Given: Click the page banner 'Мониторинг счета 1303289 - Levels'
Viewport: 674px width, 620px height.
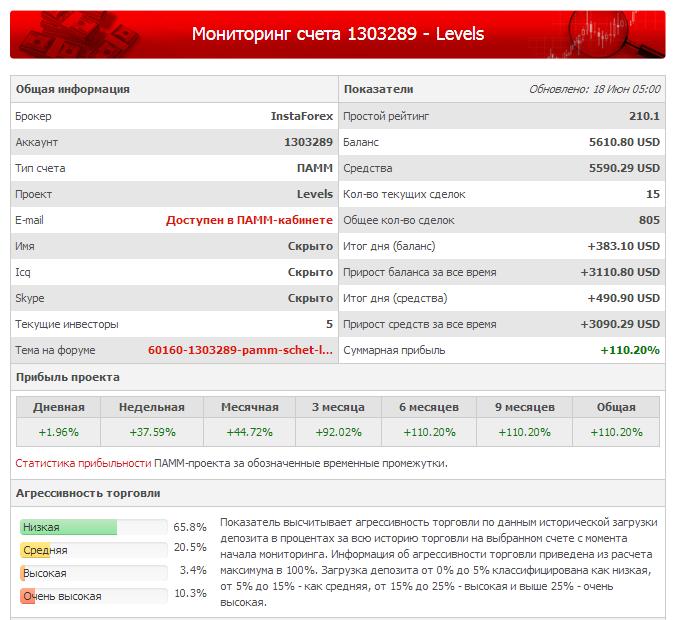Looking at the screenshot, I should (x=337, y=34).
